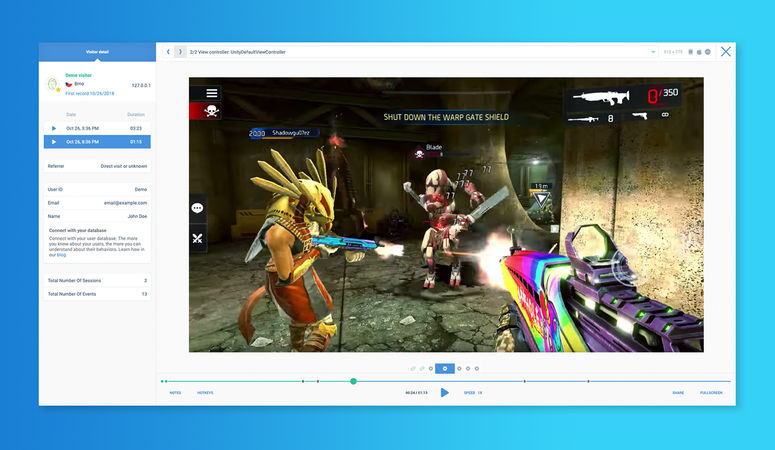This screenshot has height=450, width=775.
Task: Open the Hotkeys list
Action: 205,393
